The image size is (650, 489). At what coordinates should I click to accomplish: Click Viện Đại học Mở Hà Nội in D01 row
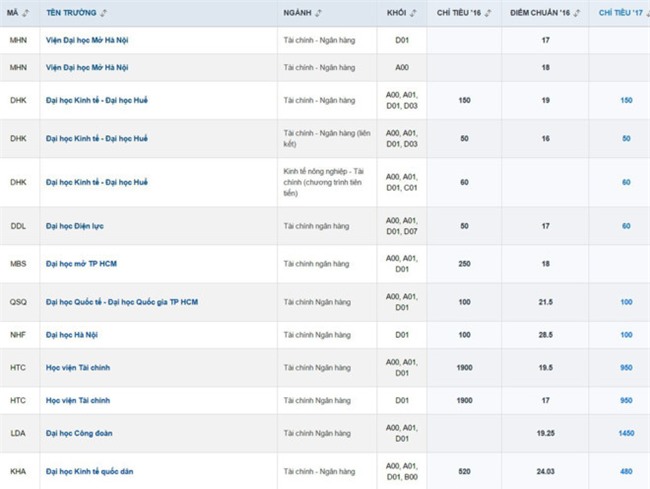[101, 40]
